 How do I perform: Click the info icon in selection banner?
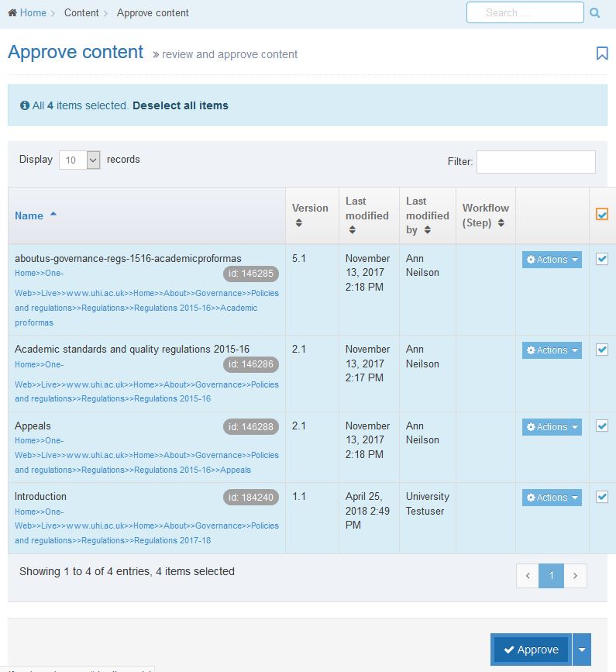(x=25, y=105)
